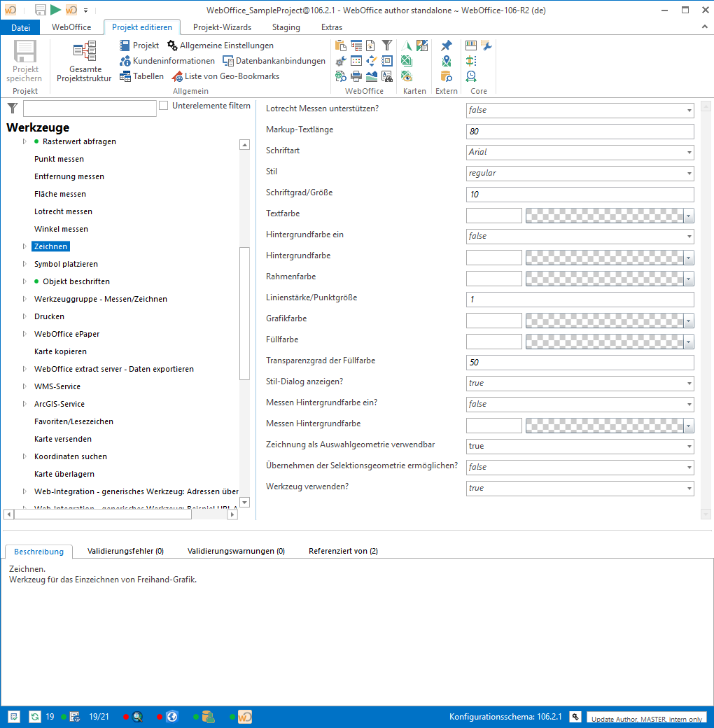Click the green run arrow in title bar
This screenshot has width=714, height=728.
[x=55, y=10]
